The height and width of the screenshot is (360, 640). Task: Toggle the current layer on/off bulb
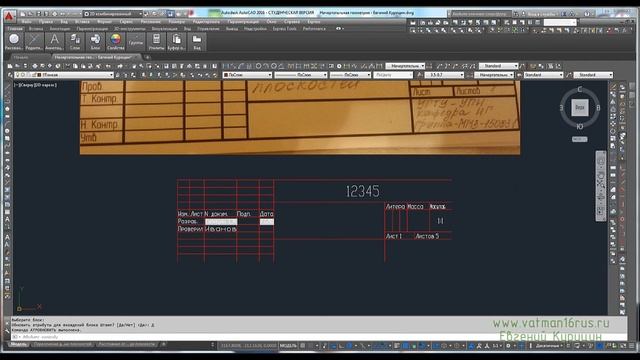[x=18, y=75]
